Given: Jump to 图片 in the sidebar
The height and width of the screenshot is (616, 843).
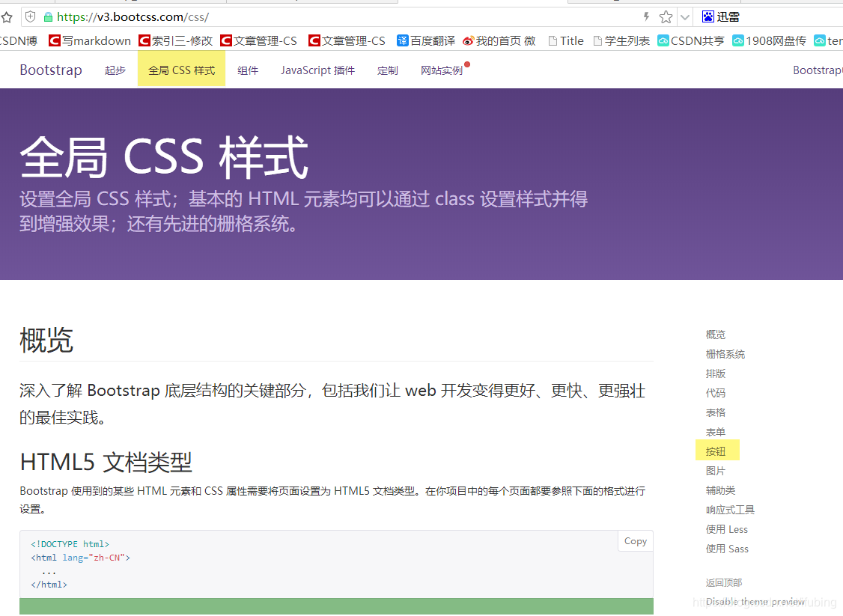Looking at the screenshot, I should (716, 471).
